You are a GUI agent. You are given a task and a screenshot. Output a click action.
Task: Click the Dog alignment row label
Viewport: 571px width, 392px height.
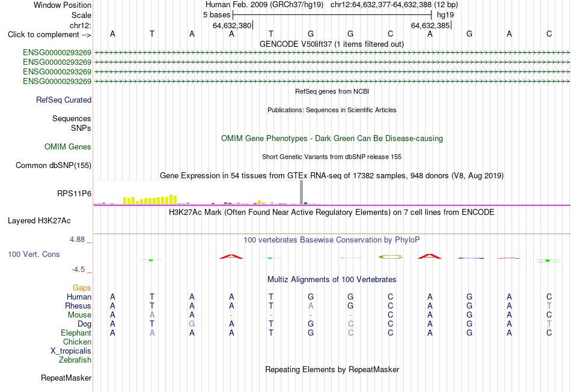[85, 324]
